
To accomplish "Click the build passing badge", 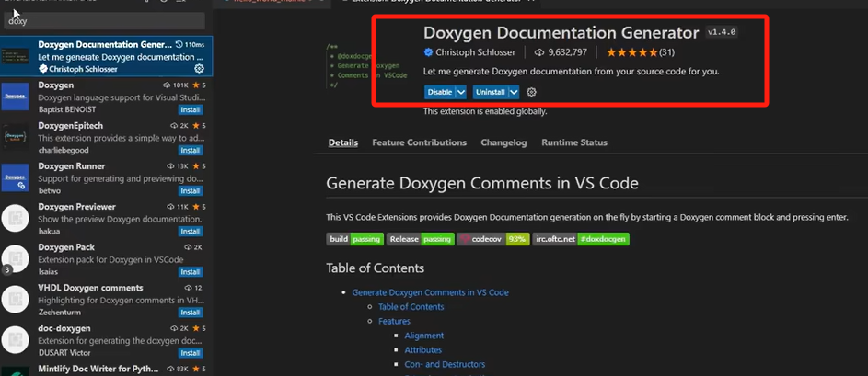I will (x=354, y=239).
